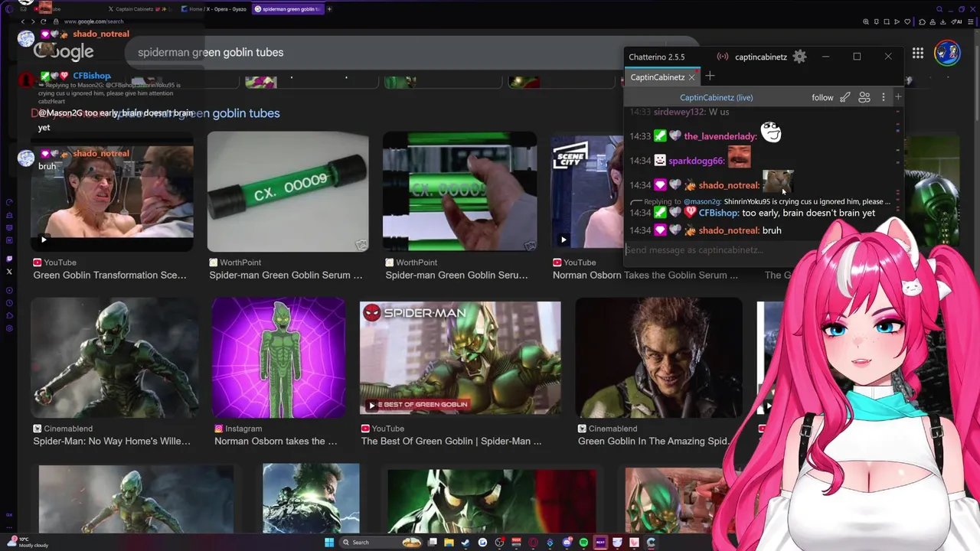Open Task View on taskbar
This screenshot has width=980, height=551.
pyautogui.click(x=433, y=542)
